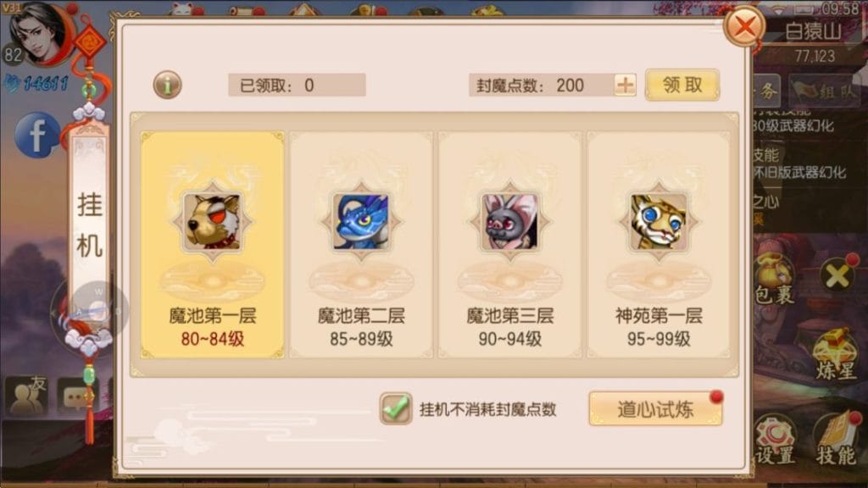The image size is (868, 488).
Task: Open the 包裹 bag icon
Action: [x=774, y=280]
